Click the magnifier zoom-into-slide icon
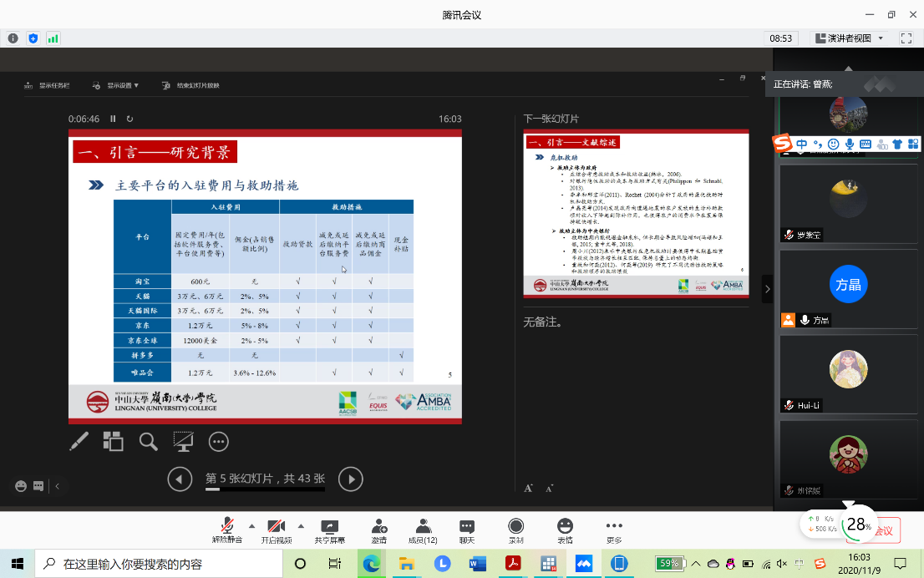This screenshot has height=578, width=924. (x=148, y=441)
